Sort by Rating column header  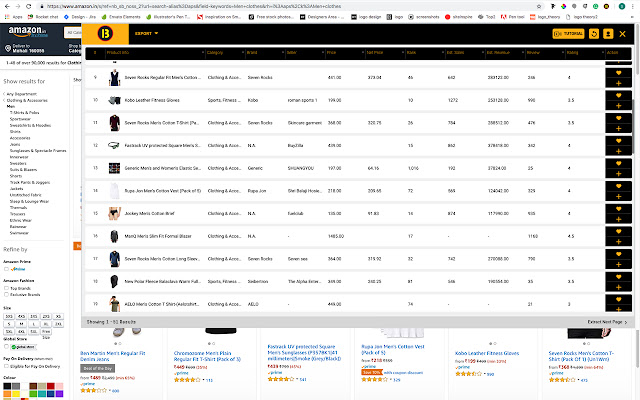(585, 53)
